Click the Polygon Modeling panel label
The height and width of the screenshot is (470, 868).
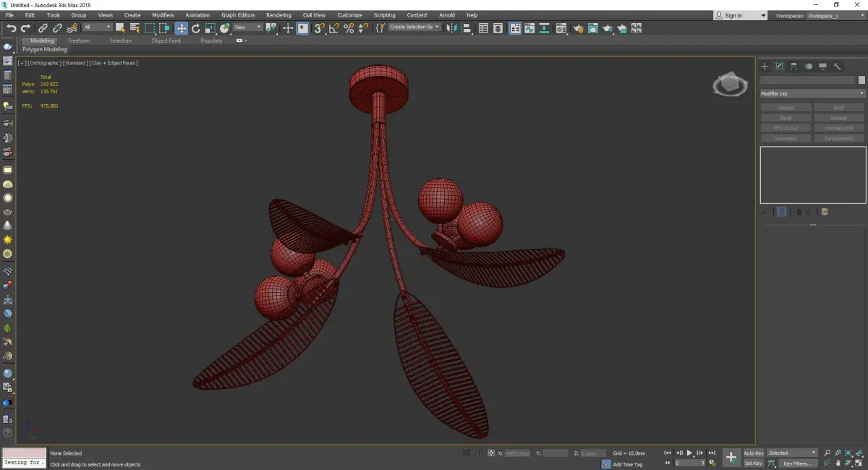click(45, 50)
